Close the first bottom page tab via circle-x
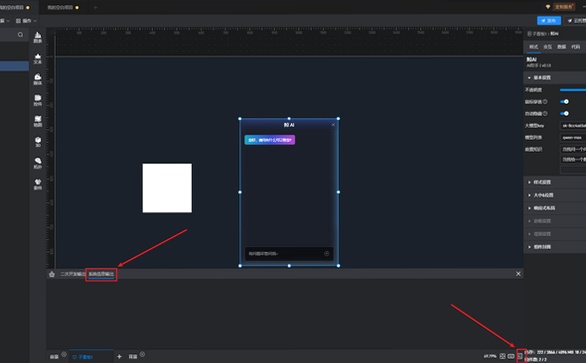The width and height of the screenshot is (586, 363). tap(64, 354)
